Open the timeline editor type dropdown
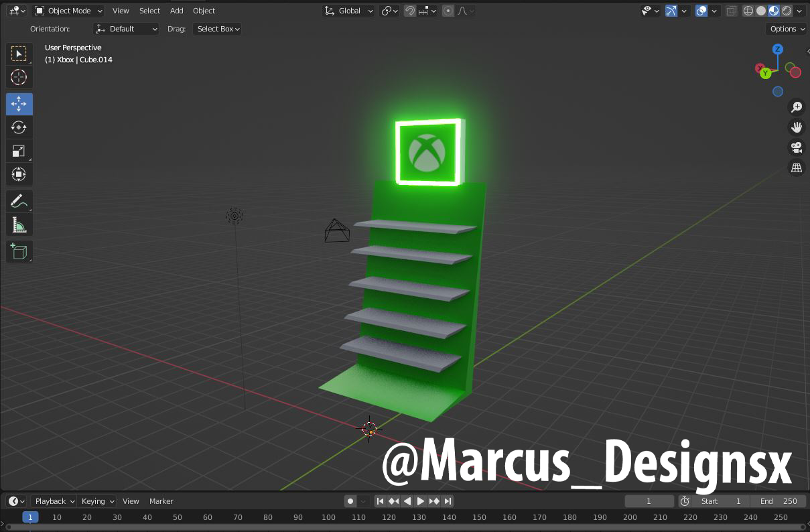Screen dimensions: 810x532 pyautogui.click(x=17, y=501)
